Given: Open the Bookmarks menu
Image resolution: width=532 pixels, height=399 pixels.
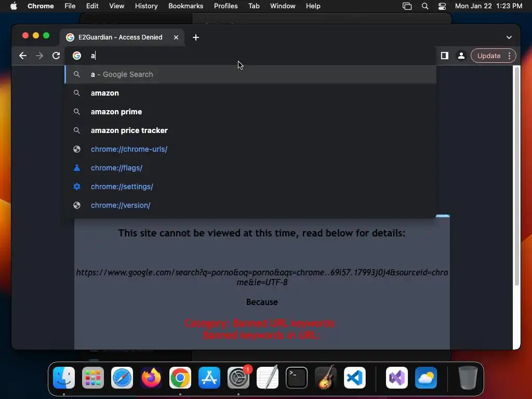Looking at the screenshot, I should [186, 6].
